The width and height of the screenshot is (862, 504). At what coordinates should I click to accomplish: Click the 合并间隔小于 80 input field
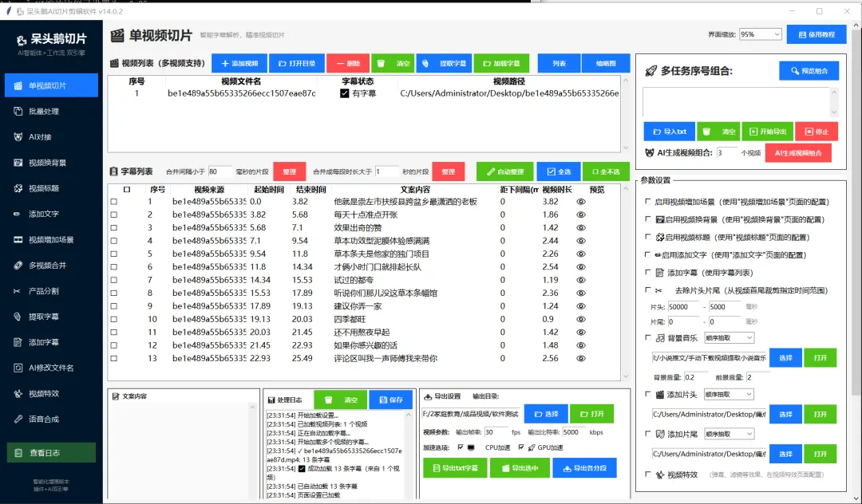click(219, 171)
